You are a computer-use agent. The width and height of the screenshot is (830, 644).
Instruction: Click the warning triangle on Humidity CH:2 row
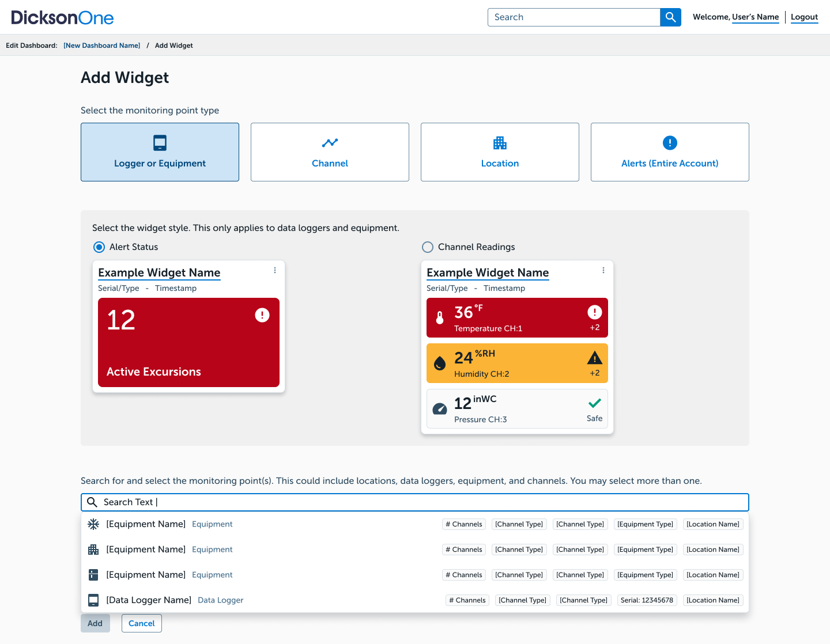595,358
